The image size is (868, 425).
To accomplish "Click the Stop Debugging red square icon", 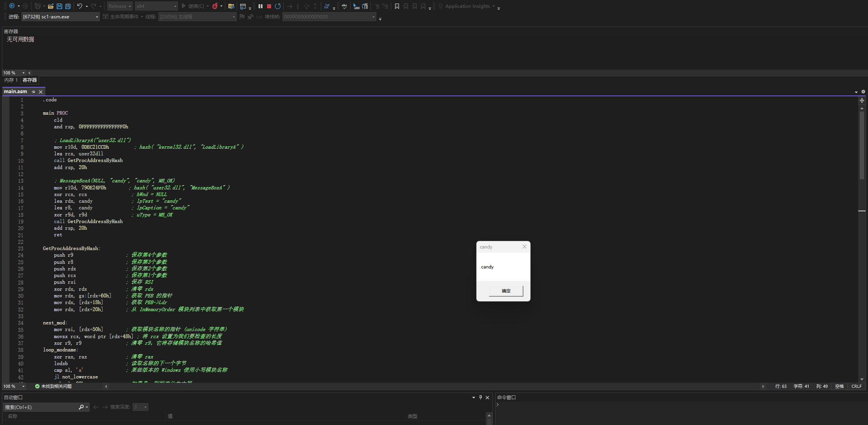I will point(269,6).
